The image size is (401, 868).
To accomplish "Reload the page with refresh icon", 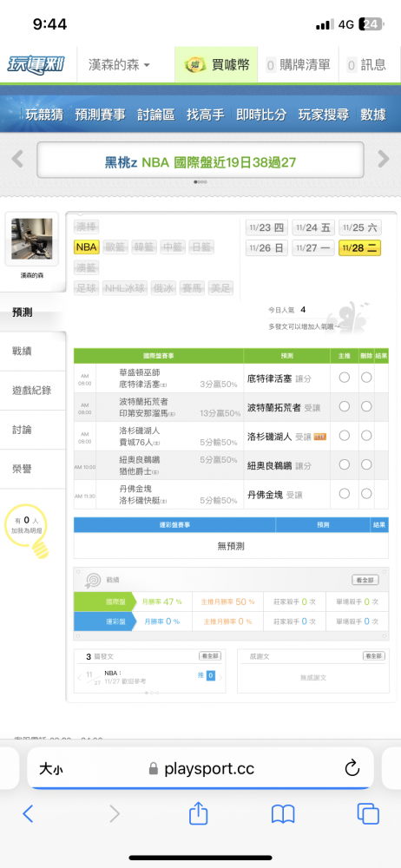I will click(x=352, y=768).
